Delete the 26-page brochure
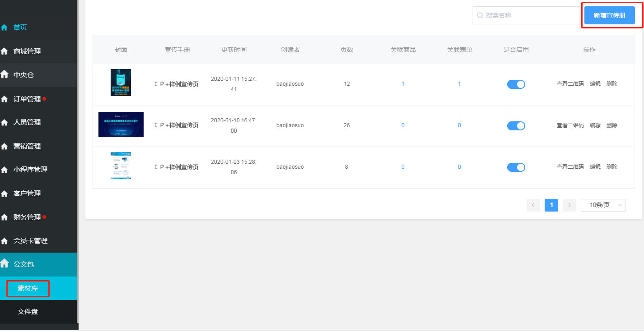644x332 pixels. coord(612,125)
